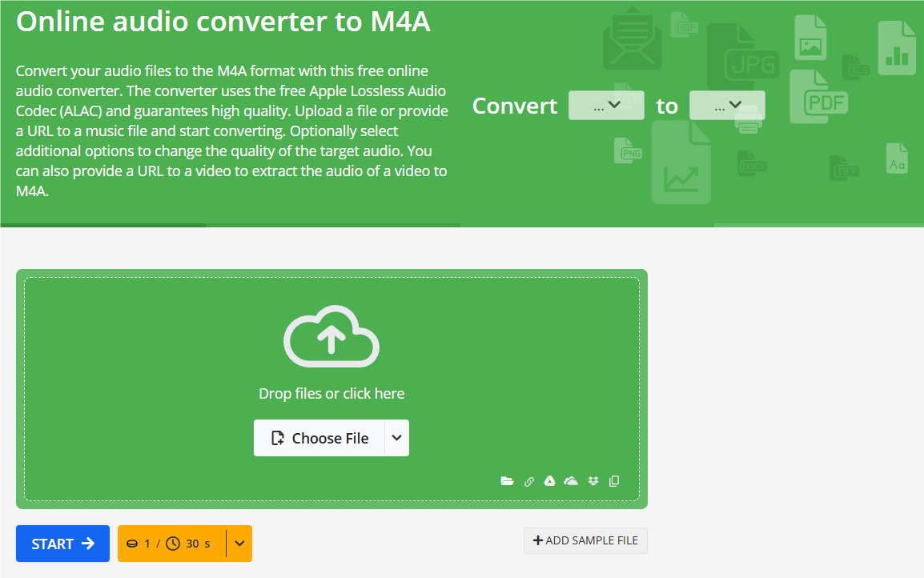Click the cloud upload icon in the drop area
This screenshot has width=924, height=578.
pos(331,336)
